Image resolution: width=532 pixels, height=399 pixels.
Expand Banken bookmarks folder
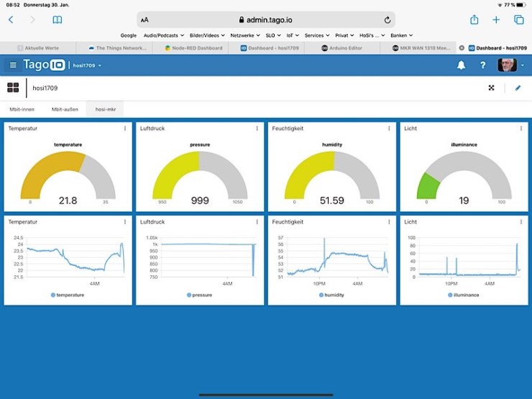coord(401,35)
